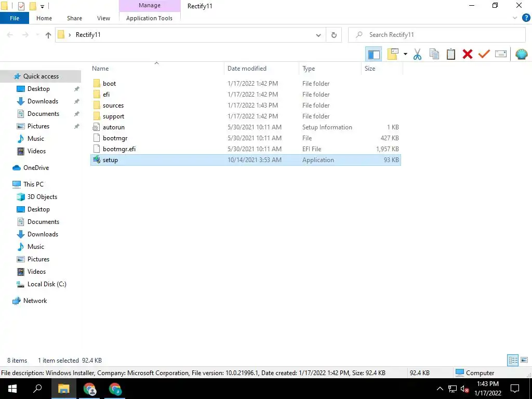Switch to Details view in the status bar
Viewport: 532px width, 399px height.
[513, 360]
